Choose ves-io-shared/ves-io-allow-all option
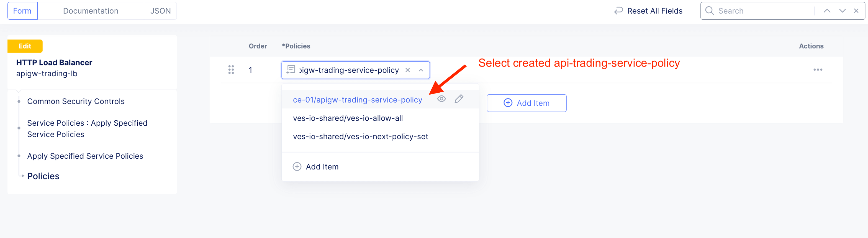Viewport: 868px width, 238px height. pyautogui.click(x=348, y=118)
